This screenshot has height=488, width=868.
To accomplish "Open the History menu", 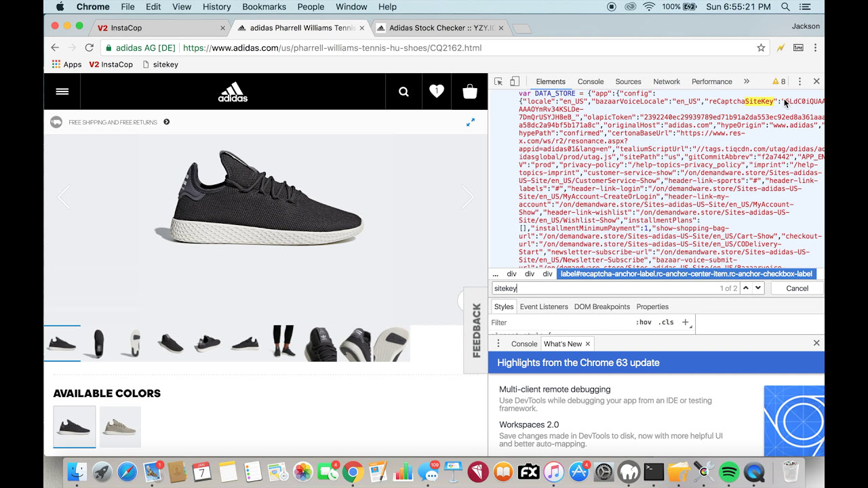I will [216, 7].
